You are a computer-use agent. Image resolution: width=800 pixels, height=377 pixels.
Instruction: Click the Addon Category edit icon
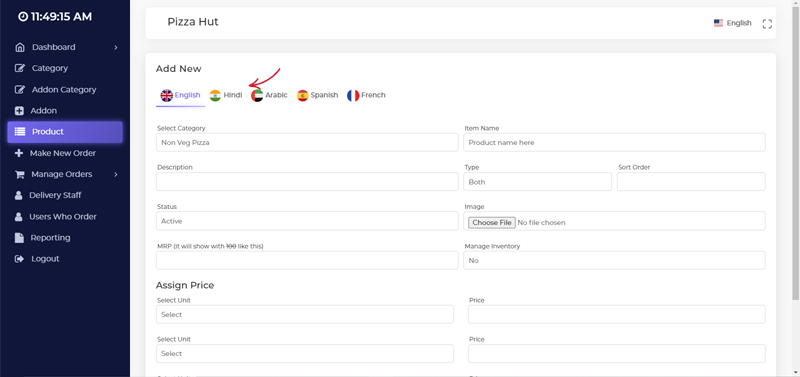19,90
